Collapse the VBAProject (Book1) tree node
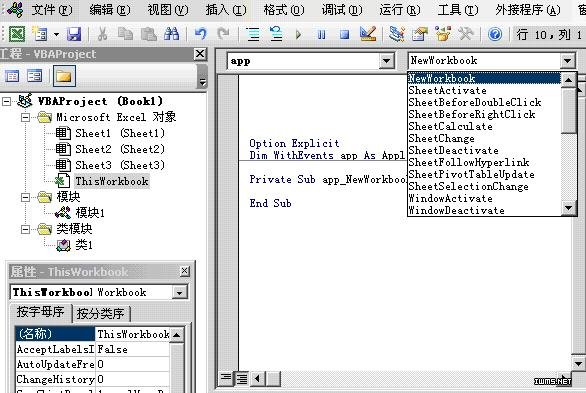586x393 pixels. [6, 101]
